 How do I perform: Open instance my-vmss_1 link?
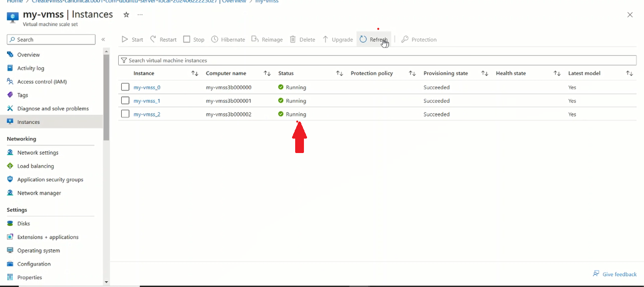click(147, 101)
